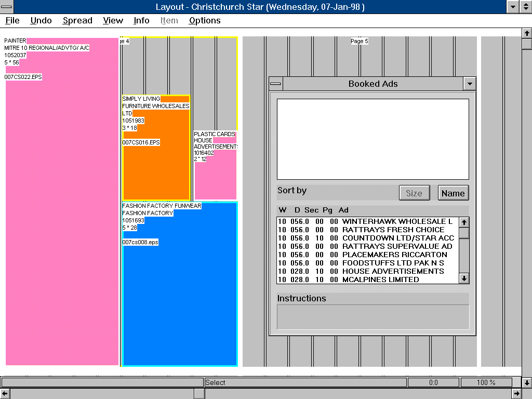Select WINTERHAWK WHOLESALE L booked ad row
The image size is (532, 399).
point(368,221)
